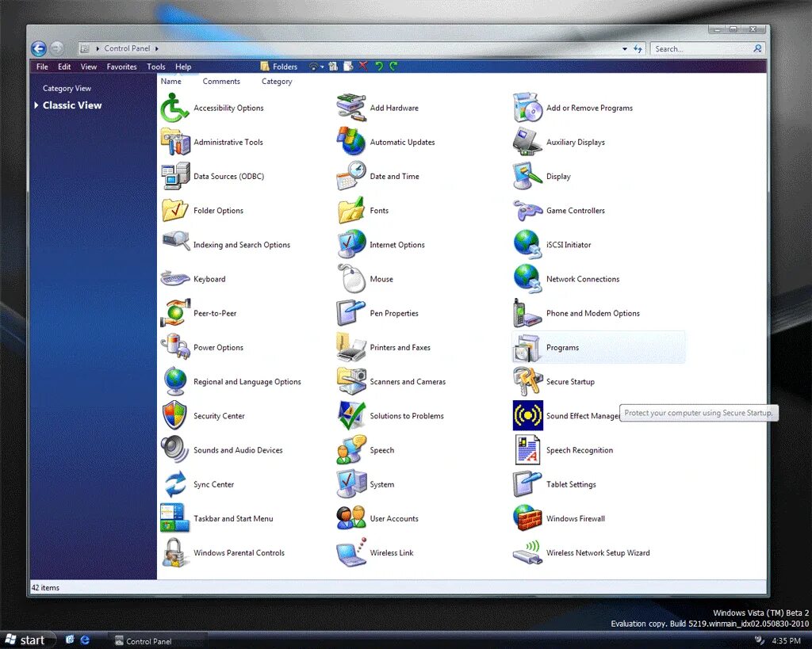Open the View menu
The height and width of the screenshot is (649, 812).
click(x=89, y=67)
